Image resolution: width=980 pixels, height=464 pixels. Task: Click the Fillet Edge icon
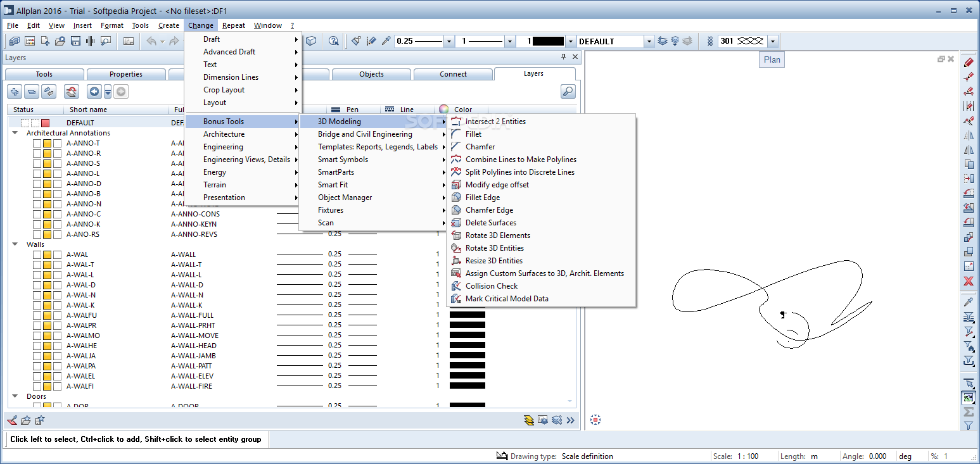click(455, 198)
